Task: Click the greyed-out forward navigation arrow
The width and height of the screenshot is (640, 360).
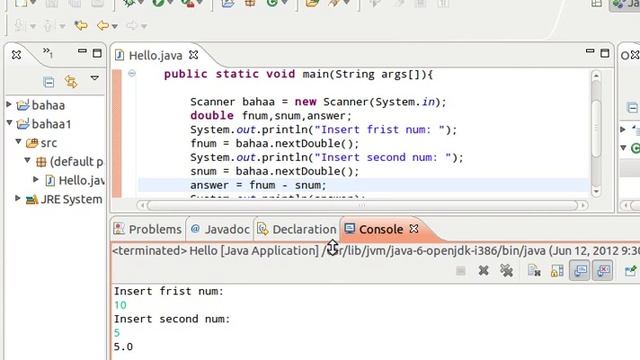Action: [132, 26]
